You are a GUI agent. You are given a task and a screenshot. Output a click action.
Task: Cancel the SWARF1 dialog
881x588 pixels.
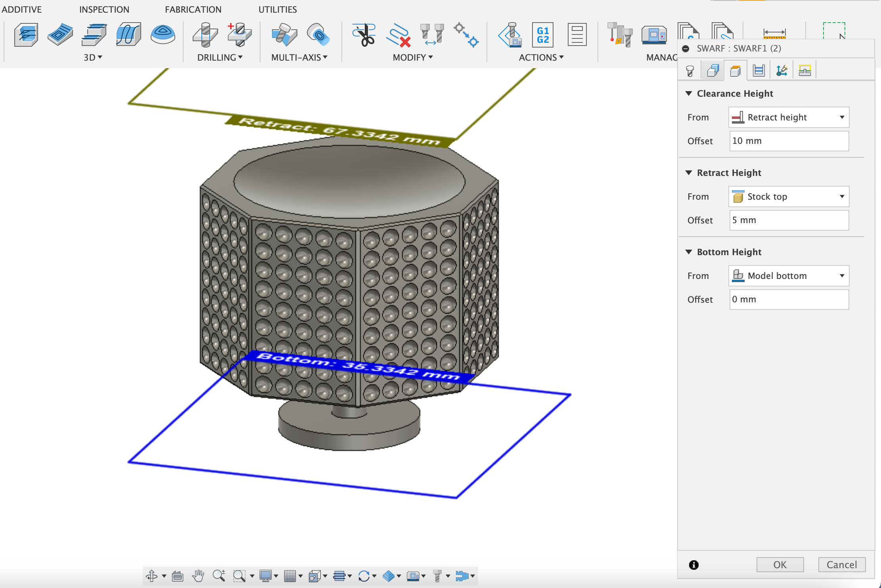click(842, 565)
